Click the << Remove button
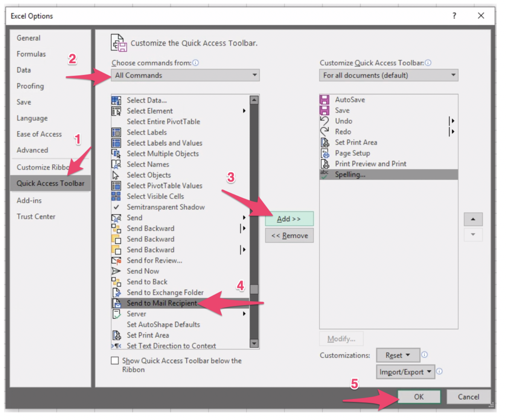 [x=289, y=236]
